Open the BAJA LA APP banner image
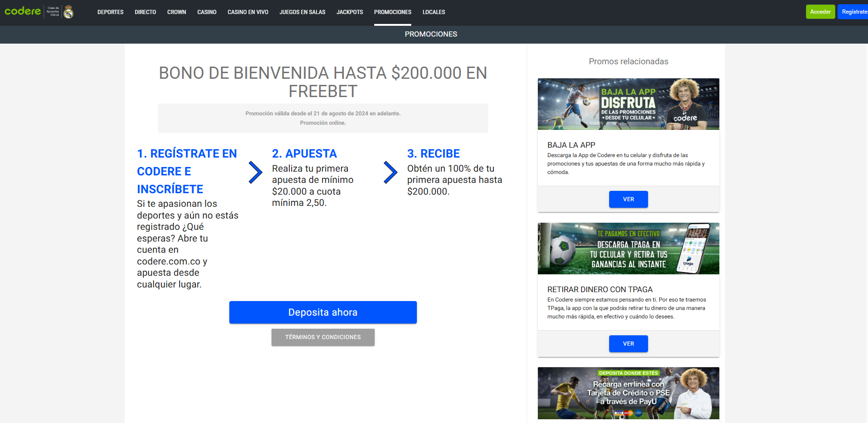 click(628, 104)
